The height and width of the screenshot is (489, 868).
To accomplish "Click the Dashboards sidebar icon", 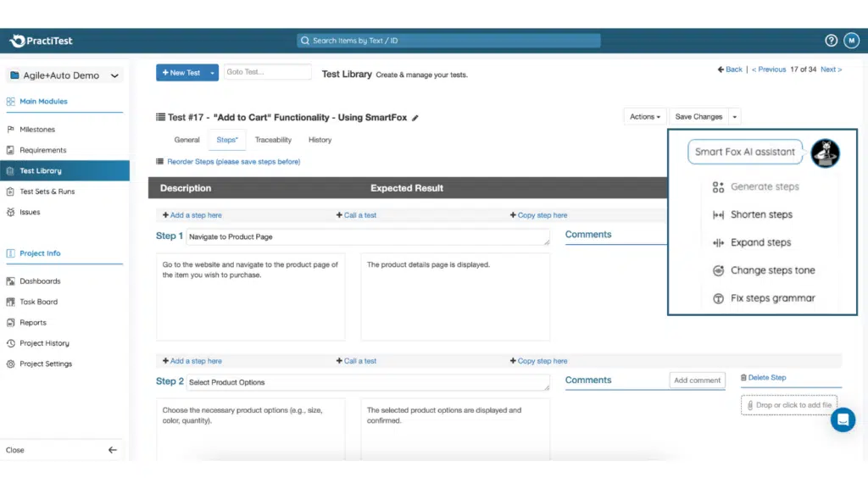I will click(11, 281).
